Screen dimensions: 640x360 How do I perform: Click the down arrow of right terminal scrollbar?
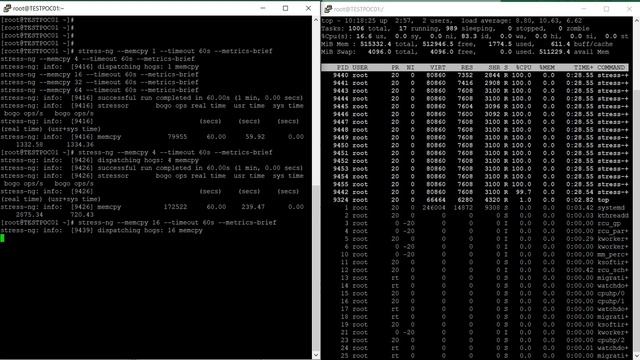click(x=636, y=356)
